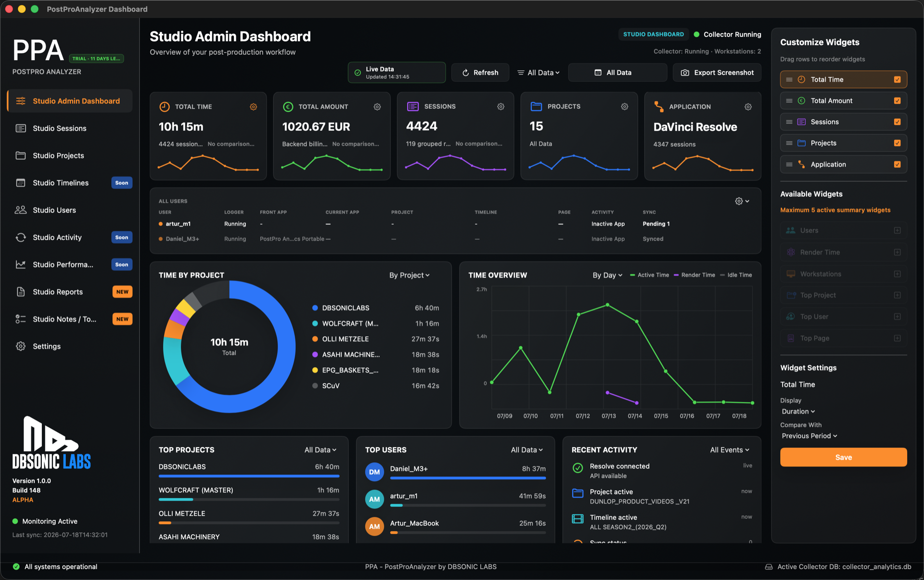924x580 pixels.
Task: Toggle the Idle Time legend series
Action: coord(735,275)
